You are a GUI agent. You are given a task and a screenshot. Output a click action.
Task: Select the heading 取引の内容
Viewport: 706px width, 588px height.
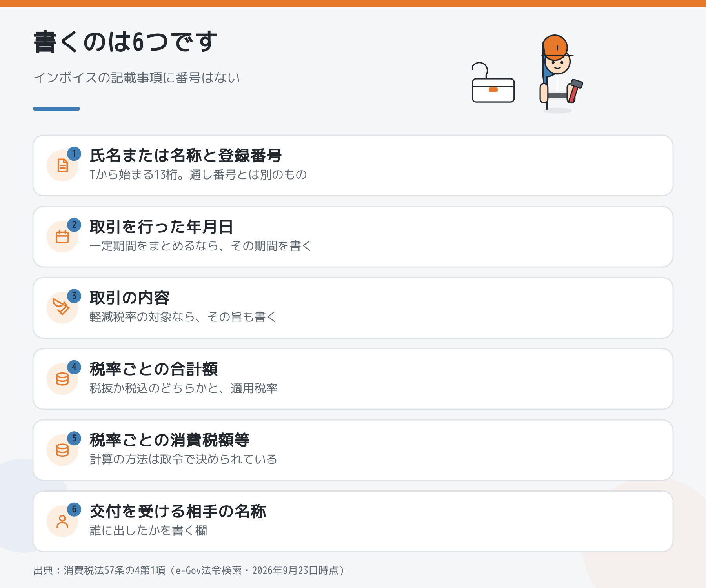point(129,298)
